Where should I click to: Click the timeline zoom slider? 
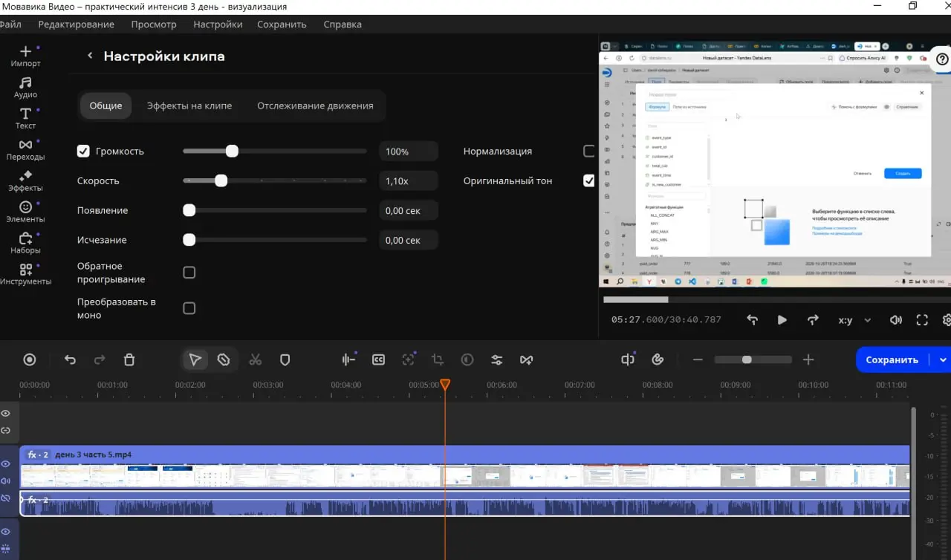tap(752, 359)
